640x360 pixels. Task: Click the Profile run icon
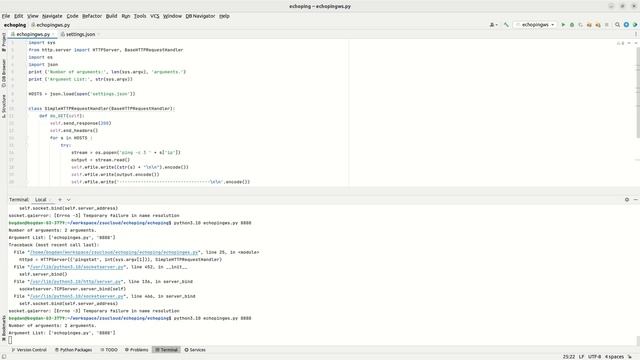[589, 25]
